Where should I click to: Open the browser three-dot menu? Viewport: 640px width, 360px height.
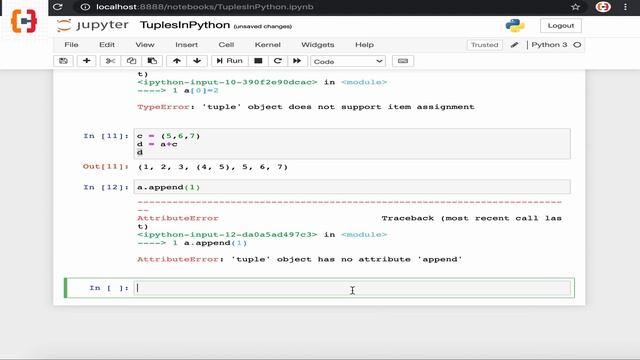(x=625, y=7)
